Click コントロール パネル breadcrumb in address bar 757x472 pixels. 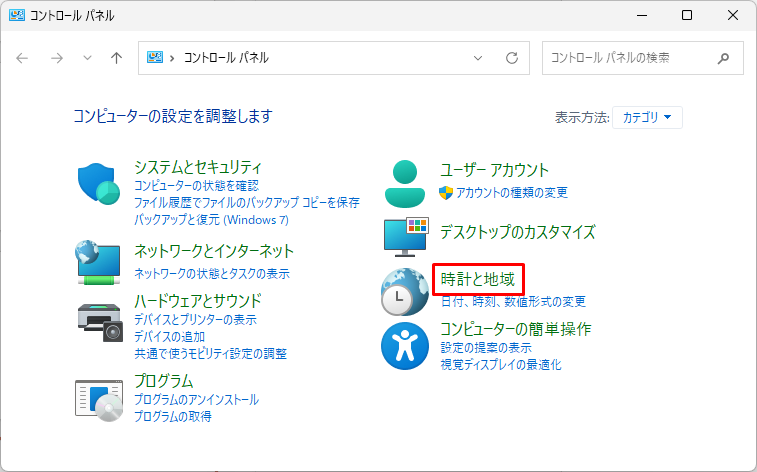(226, 58)
